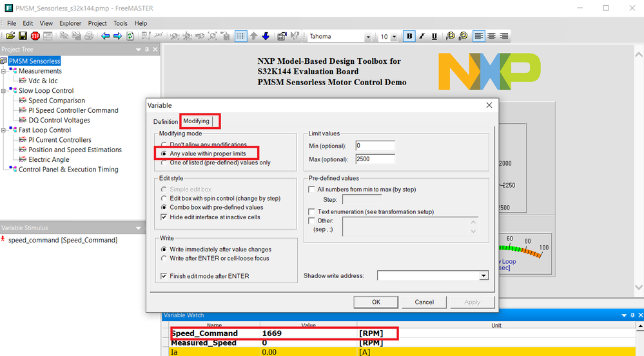Select speed_command stimulus entry
The image size is (644, 356).
[x=63, y=240]
